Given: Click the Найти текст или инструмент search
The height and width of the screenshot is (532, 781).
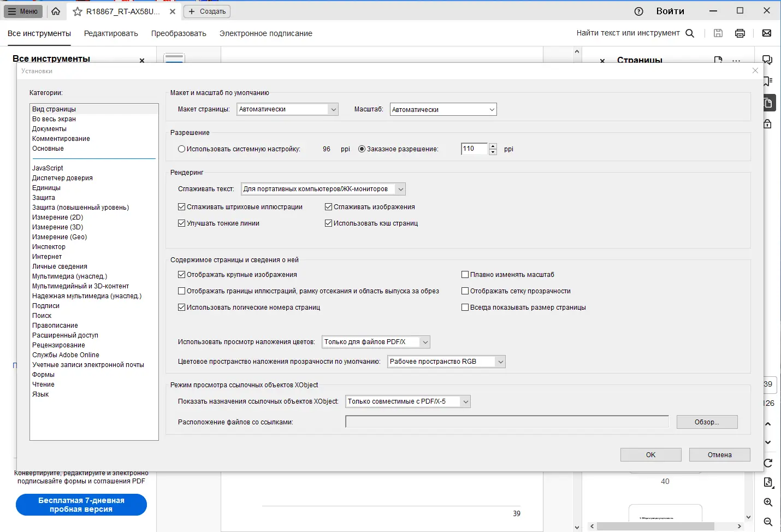Looking at the screenshot, I should tap(628, 33).
